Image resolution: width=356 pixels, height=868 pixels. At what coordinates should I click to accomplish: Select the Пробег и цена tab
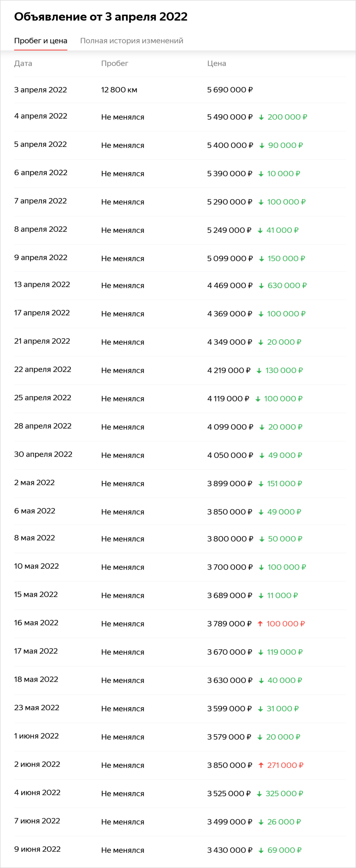(41, 41)
